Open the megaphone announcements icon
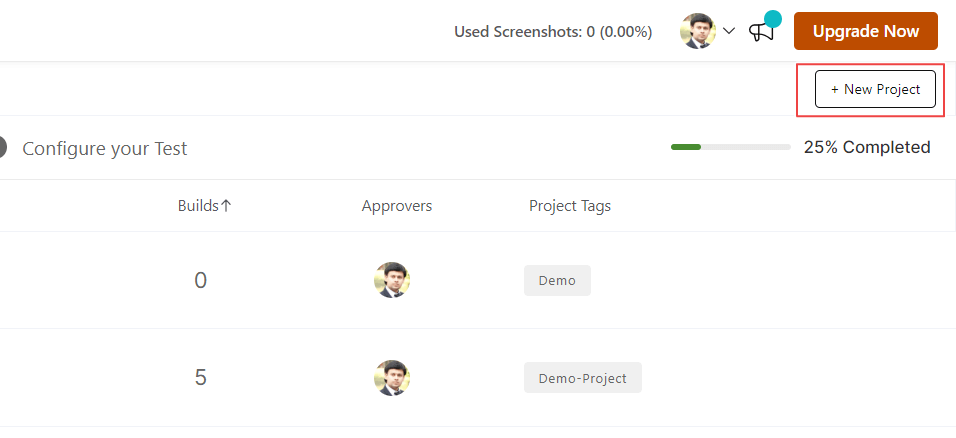Viewport: 956px width, 438px height. click(762, 31)
